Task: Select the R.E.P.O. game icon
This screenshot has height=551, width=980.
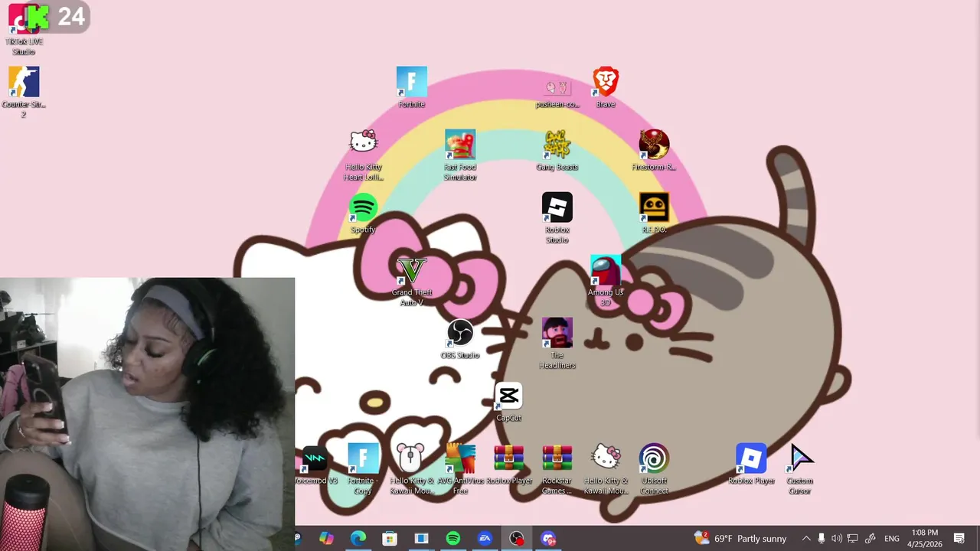Action: click(654, 213)
